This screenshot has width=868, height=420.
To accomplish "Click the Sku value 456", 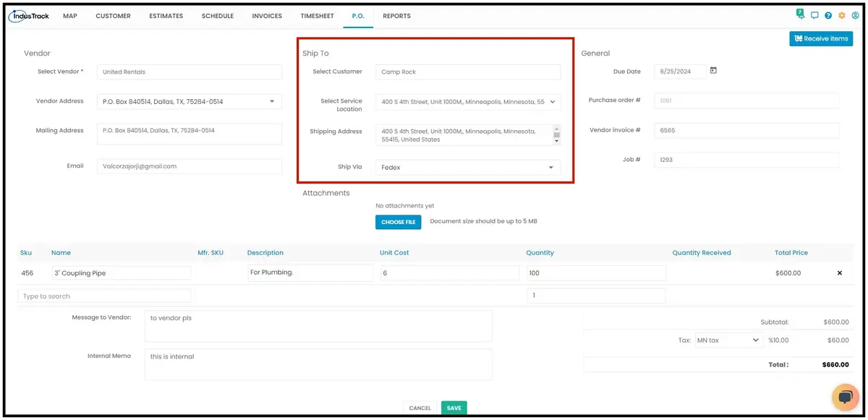I will pyautogui.click(x=27, y=273).
